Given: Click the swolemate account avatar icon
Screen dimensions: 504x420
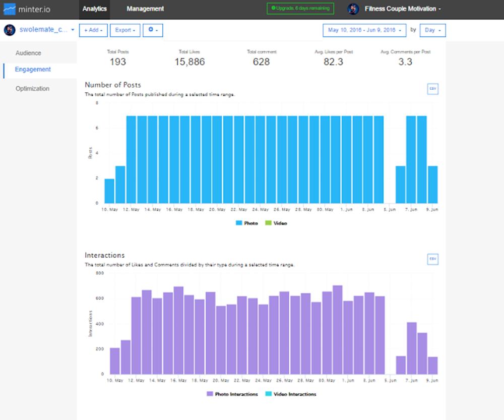Looking at the screenshot, I should 10,30.
